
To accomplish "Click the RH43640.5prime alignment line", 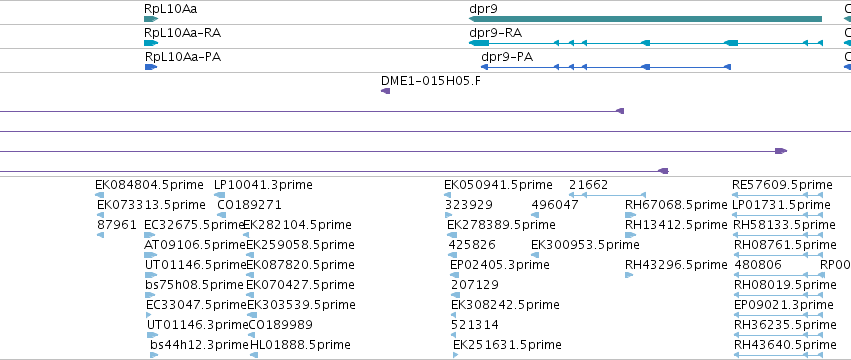I will click(779, 355).
